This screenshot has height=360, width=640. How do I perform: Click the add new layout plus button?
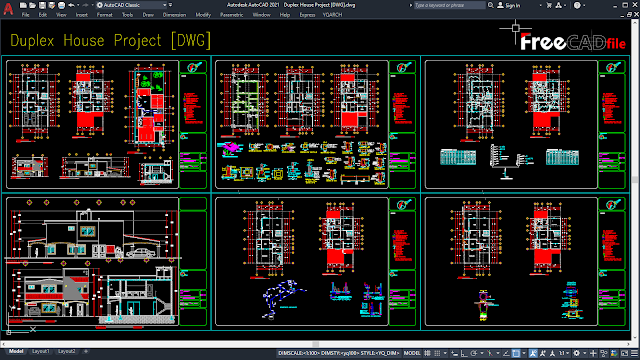[86, 351]
